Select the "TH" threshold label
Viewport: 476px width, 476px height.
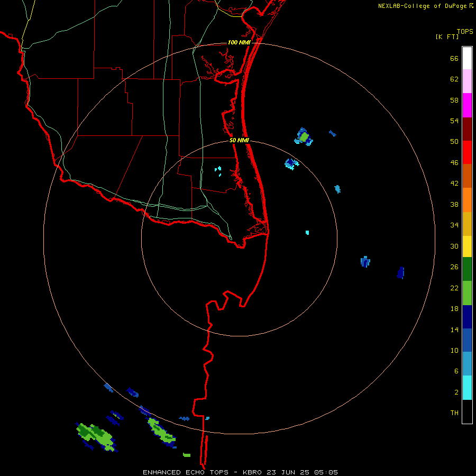[x=454, y=413]
